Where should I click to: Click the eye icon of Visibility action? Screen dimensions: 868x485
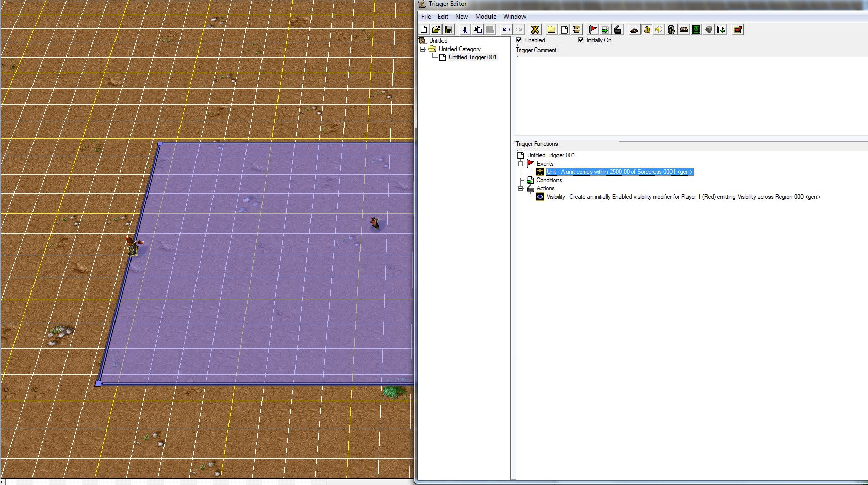540,197
